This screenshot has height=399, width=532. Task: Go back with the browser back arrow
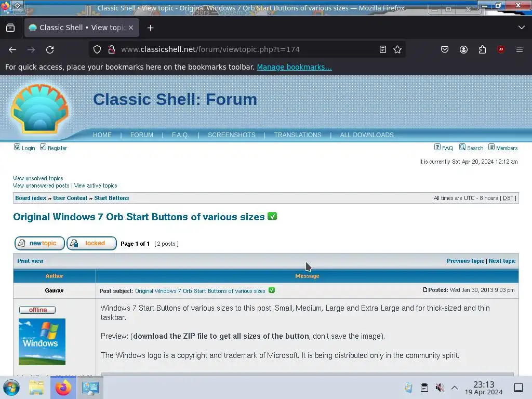[12, 49]
